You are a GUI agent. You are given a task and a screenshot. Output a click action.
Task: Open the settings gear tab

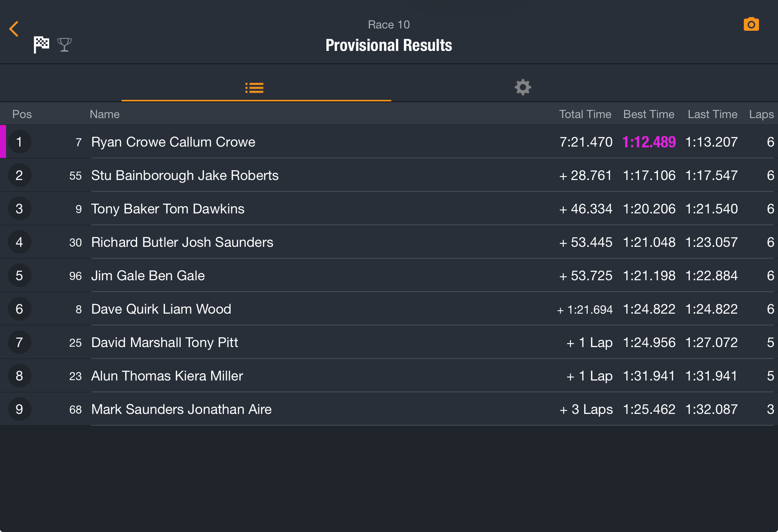[523, 87]
